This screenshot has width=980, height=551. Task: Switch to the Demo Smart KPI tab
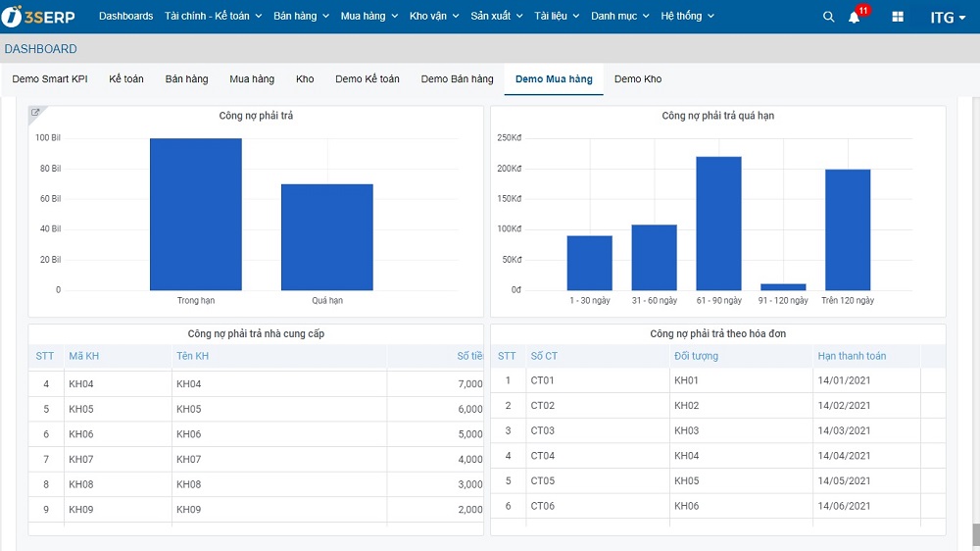[50, 79]
